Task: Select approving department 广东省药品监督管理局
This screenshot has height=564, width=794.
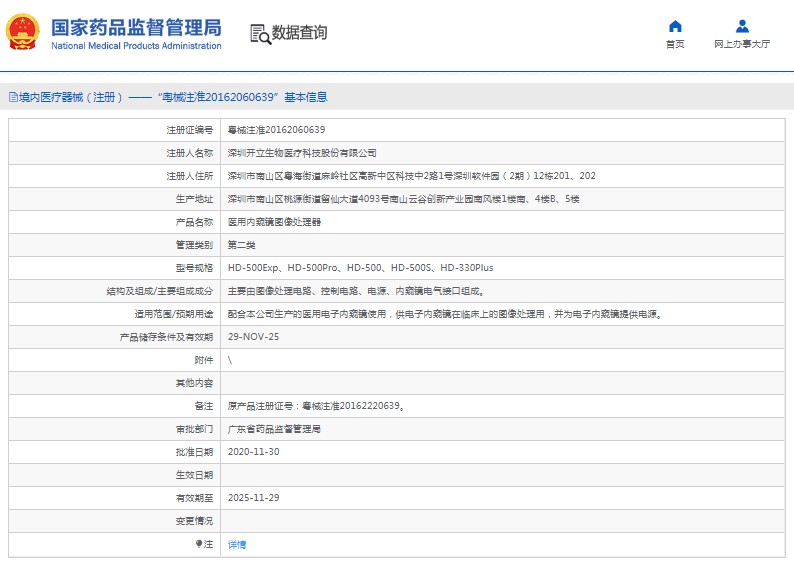Action: tap(274, 429)
